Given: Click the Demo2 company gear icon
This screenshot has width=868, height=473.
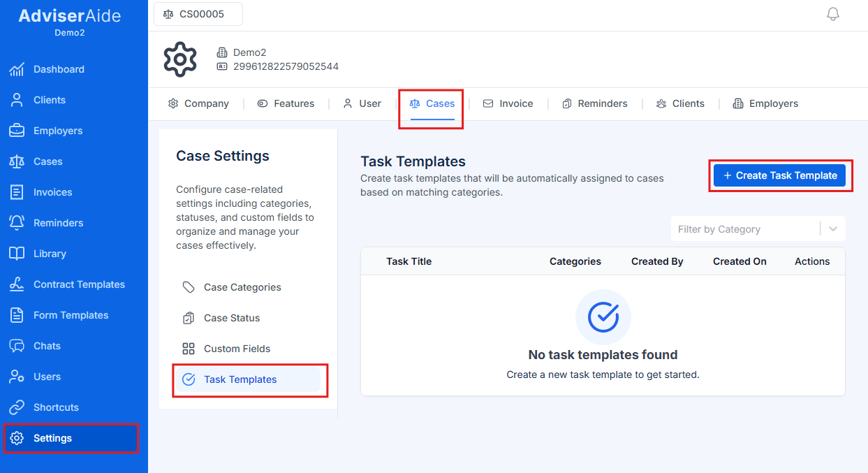Looking at the screenshot, I should (179, 59).
